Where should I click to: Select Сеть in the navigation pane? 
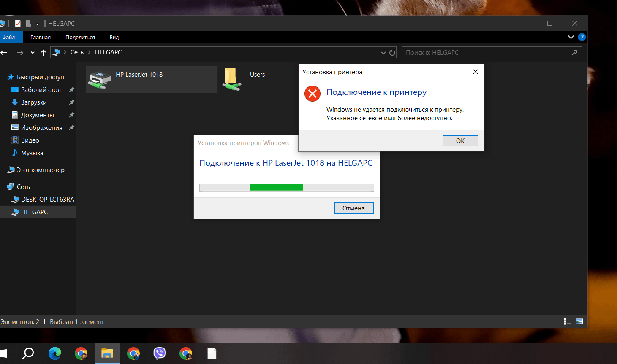(x=23, y=187)
